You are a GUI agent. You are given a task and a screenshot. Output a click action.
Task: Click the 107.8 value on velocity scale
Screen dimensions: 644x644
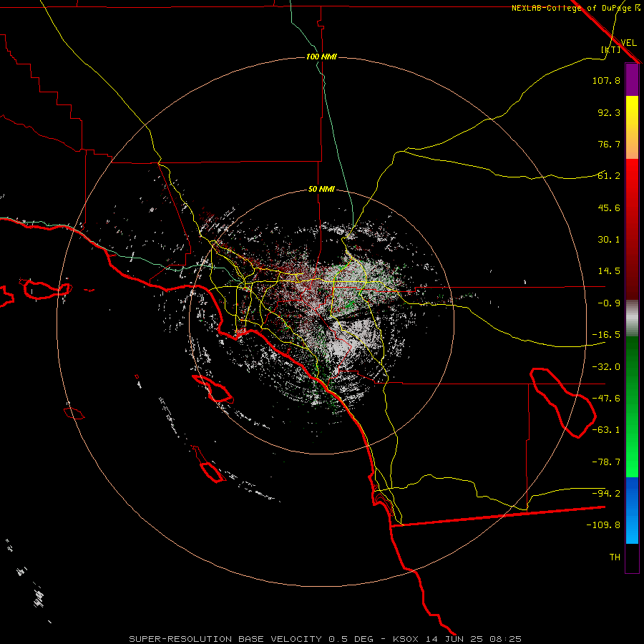606,80
